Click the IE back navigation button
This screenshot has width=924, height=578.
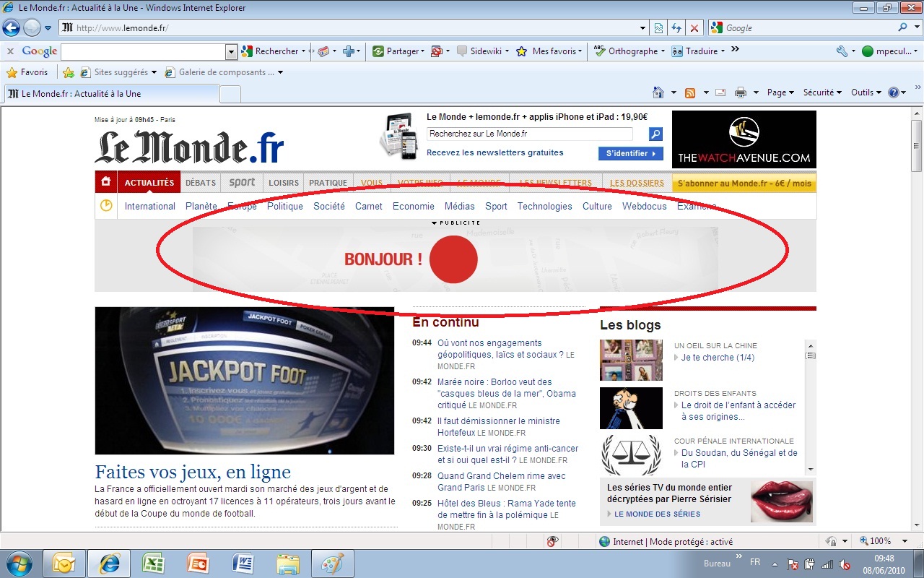click(11, 28)
